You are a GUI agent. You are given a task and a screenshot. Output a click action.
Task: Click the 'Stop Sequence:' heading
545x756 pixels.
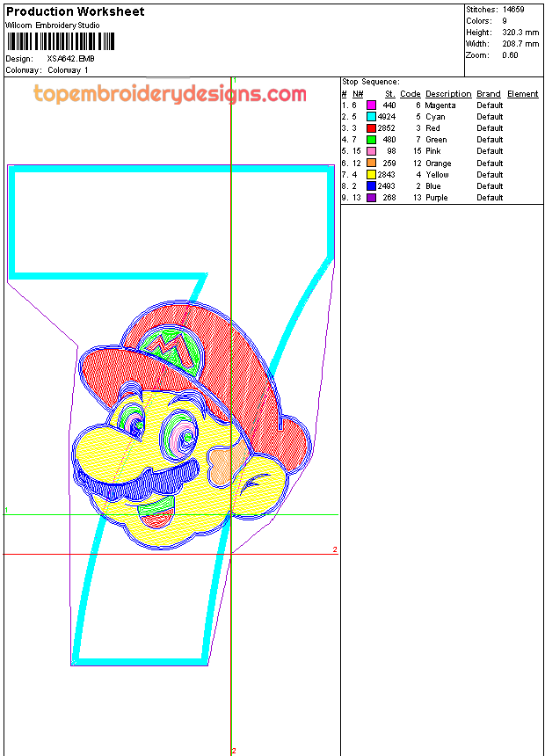click(x=371, y=82)
